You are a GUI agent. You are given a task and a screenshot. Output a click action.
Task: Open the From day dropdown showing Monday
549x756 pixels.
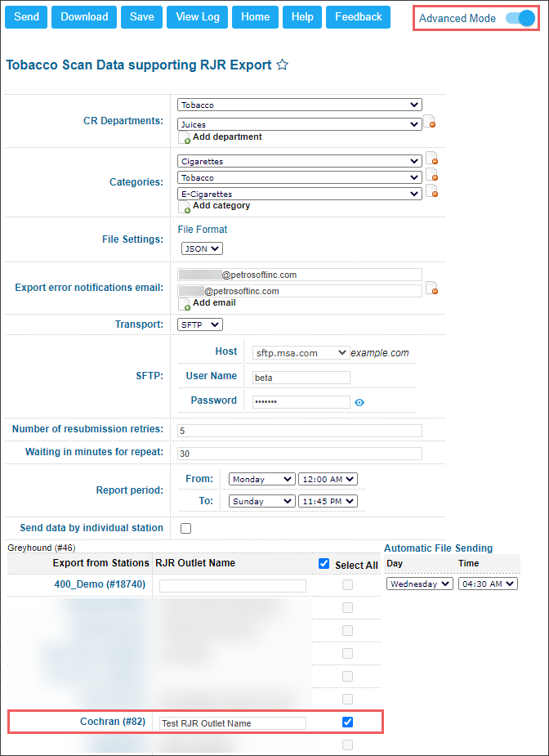click(x=262, y=479)
